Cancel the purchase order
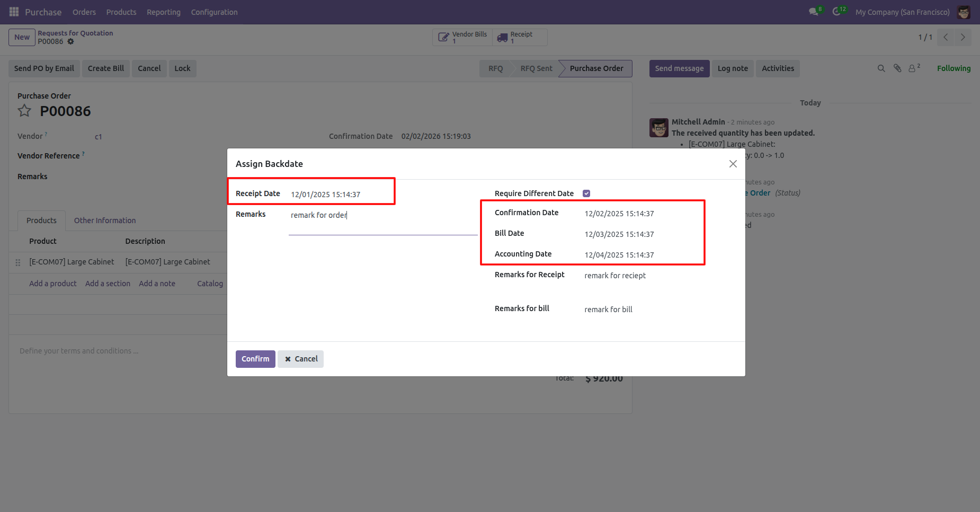Screen dimensions: 980x512 (149, 68)
